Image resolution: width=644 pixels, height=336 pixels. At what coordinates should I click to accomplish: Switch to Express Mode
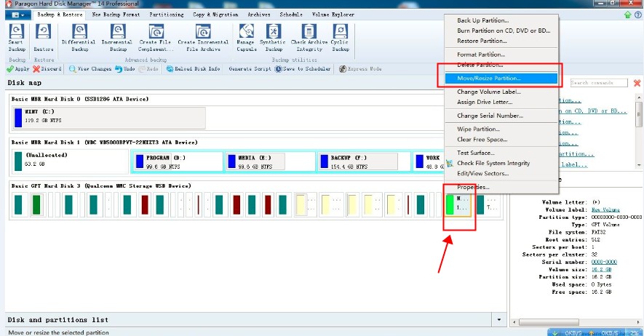tap(360, 69)
